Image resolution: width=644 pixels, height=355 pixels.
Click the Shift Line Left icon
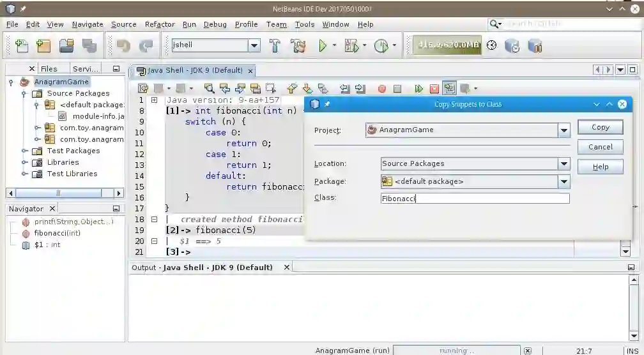click(x=345, y=88)
